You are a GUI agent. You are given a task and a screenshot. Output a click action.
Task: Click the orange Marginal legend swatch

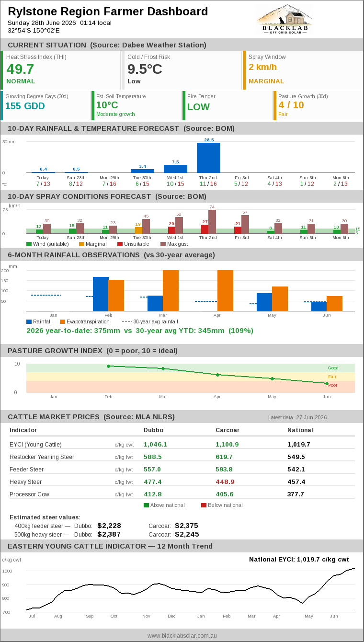[x=81, y=244]
